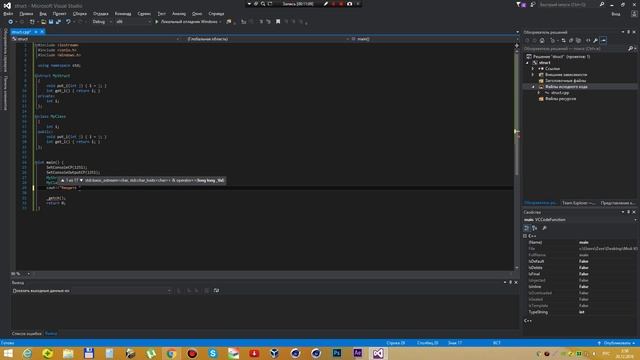Select the TypeString property row

[582, 312]
